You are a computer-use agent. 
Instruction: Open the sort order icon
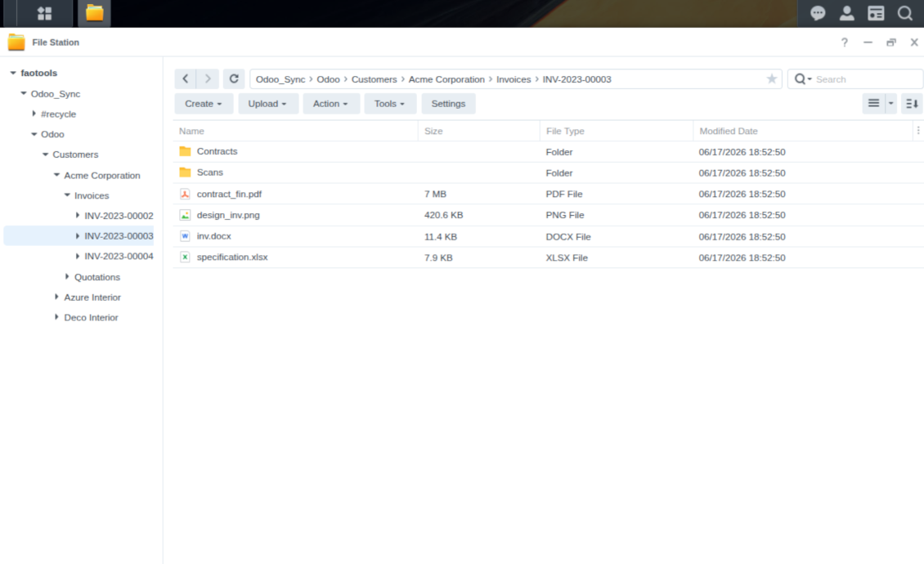point(912,104)
